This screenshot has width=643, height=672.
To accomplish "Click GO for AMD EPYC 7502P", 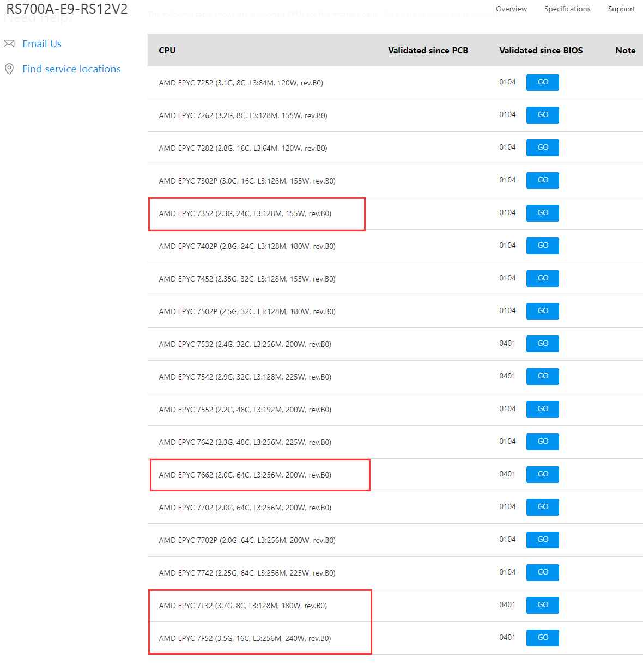I will click(543, 311).
